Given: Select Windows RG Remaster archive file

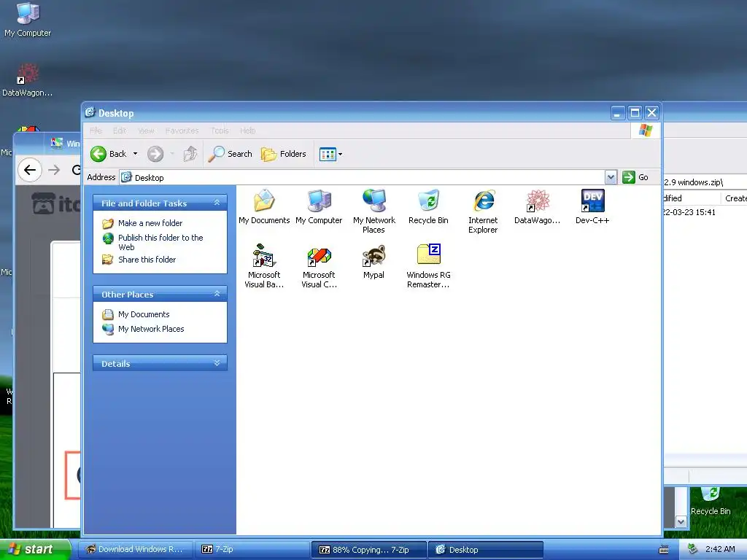Looking at the screenshot, I should pyautogui.click(x=428, y=265).
